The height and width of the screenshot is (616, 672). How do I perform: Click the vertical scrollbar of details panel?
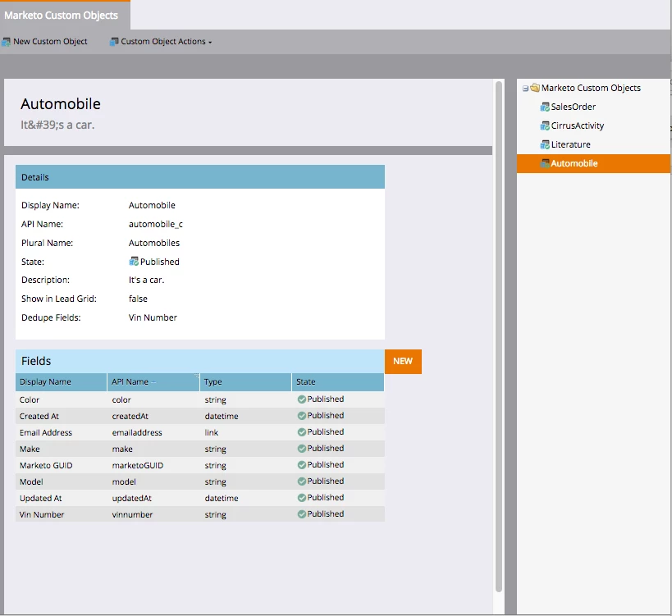tap(498, 336)
